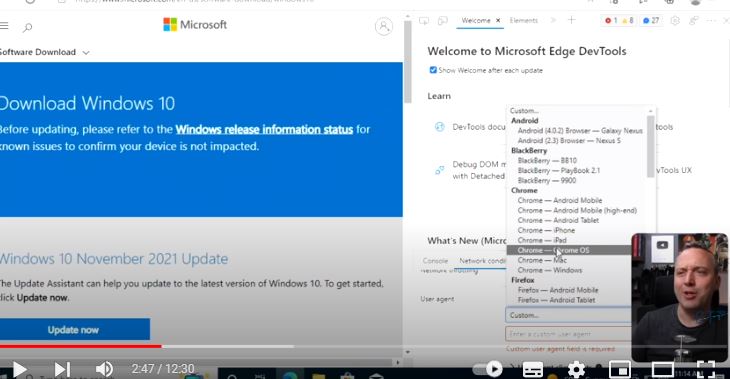Seek on the red video progress bar
This screenshot has width=730, height=379.
(81, 346)
